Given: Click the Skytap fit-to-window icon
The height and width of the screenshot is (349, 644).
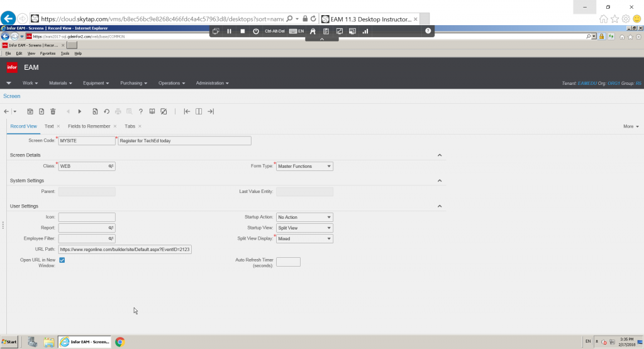Looking at the screenshot, I should 340,31.
